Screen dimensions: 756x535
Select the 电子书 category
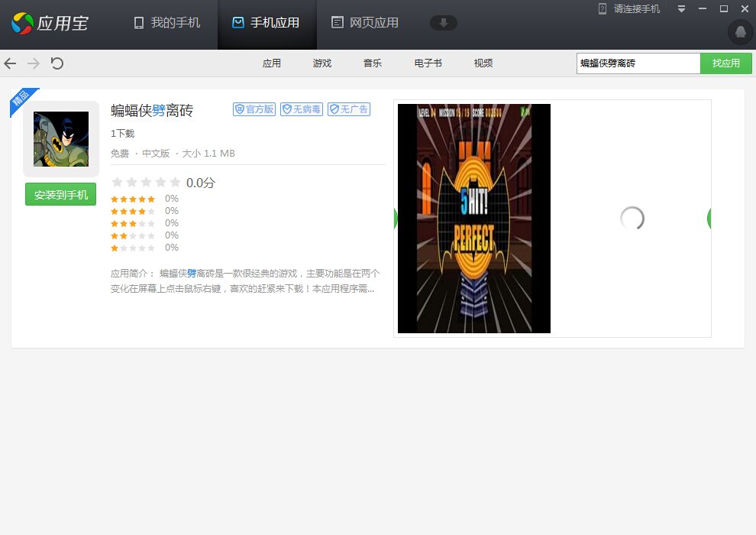point(428,63)
